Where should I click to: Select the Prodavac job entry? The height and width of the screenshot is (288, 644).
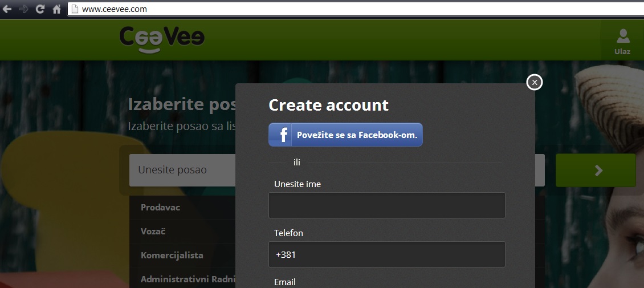click(183, 208)
